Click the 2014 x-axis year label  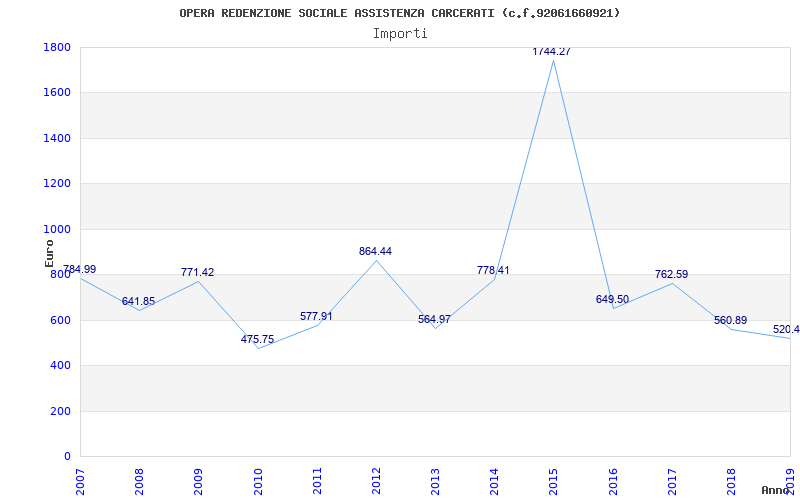(x=494, y=481)
